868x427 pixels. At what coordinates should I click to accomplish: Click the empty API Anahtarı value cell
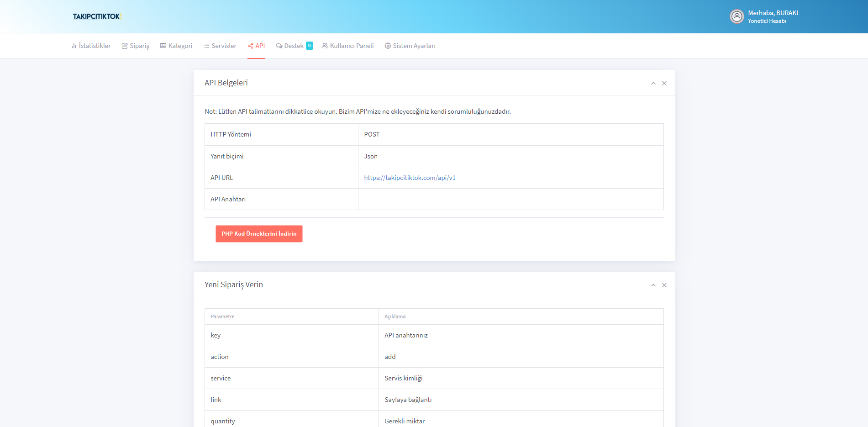tap(510, 199)
